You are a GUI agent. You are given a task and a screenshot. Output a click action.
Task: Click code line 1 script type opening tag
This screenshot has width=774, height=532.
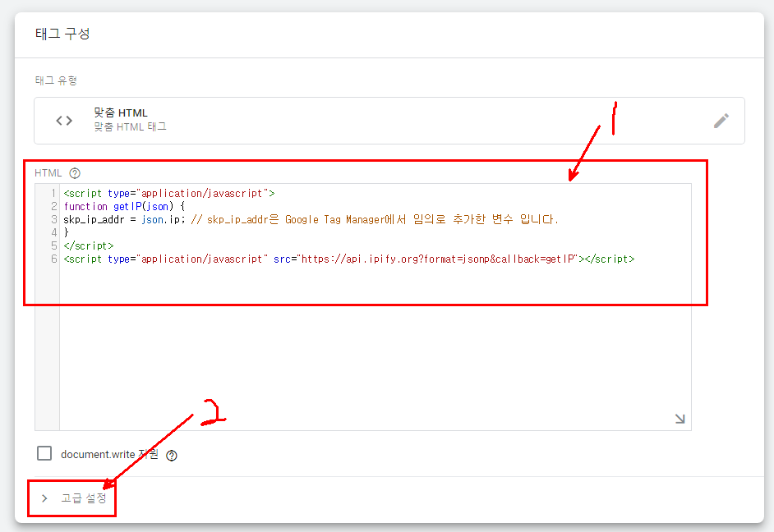click(x=168, y=193)
